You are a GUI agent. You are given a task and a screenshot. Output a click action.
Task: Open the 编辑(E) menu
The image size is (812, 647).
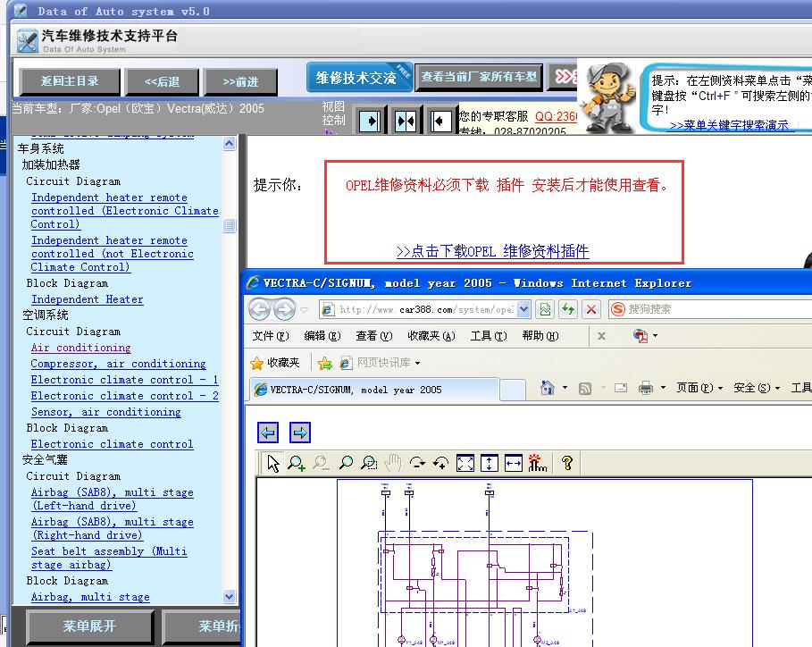(x=322, y=336)
